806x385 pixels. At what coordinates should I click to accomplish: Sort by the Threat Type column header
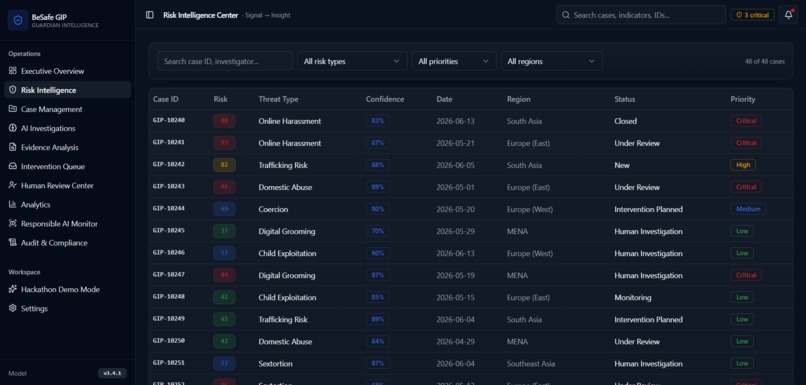click(278, 99)
